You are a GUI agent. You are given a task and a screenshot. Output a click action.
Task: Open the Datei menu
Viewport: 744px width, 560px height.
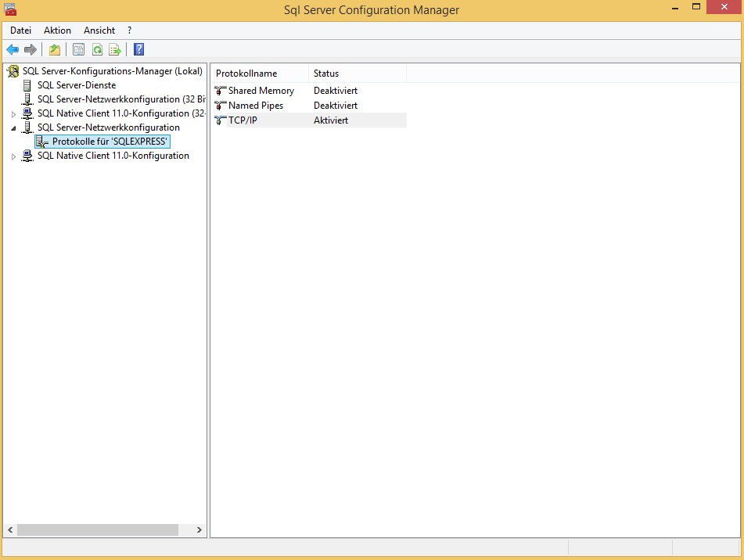click(x=20, y=31)
